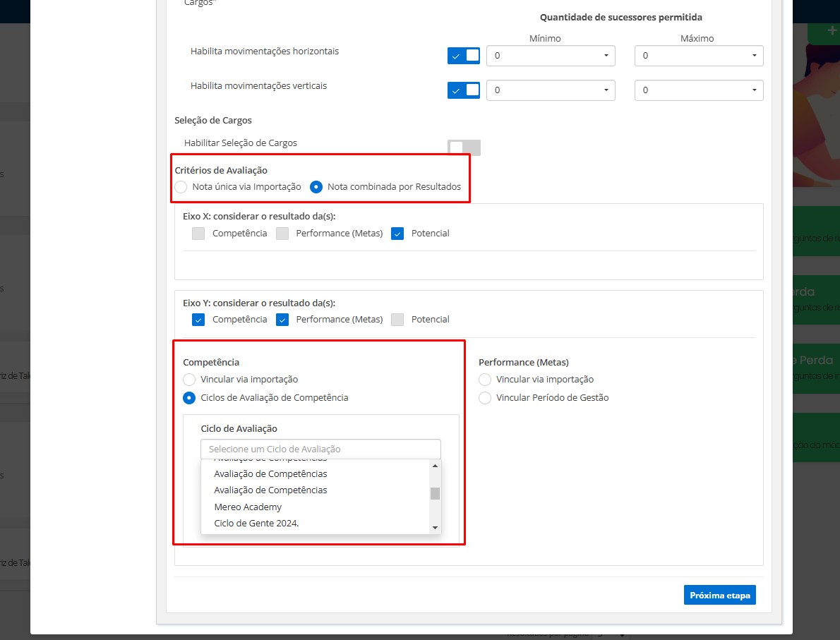Choose Ciclo de Gente 2024 from list
Viewport: 840px width, 640px height.
pos(256,524)
